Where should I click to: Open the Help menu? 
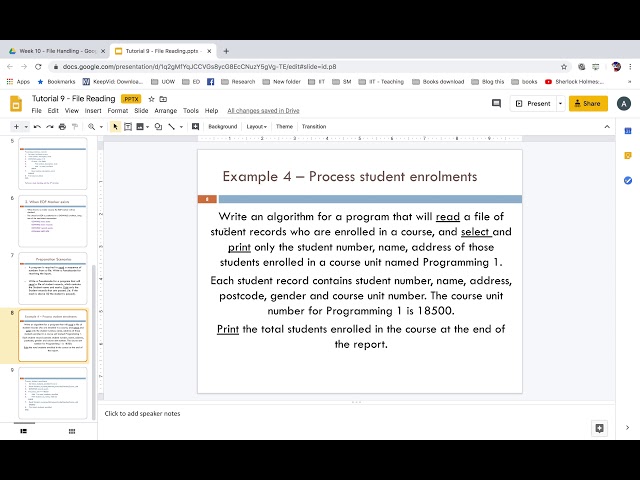coord(211,111)
